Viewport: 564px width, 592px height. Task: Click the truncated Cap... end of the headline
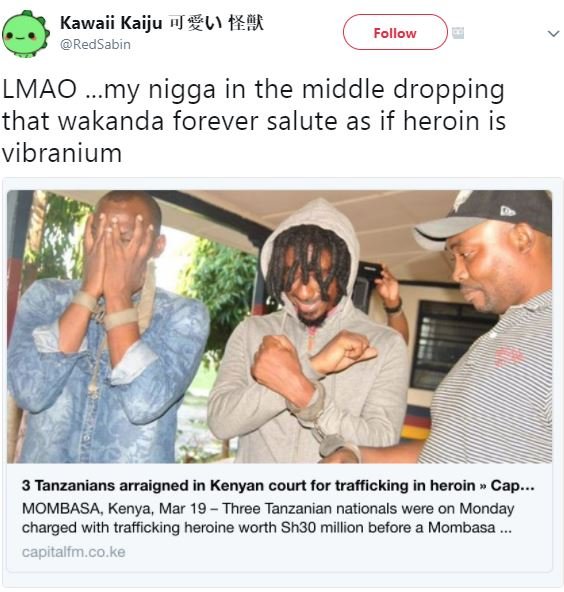click(513, 486)
